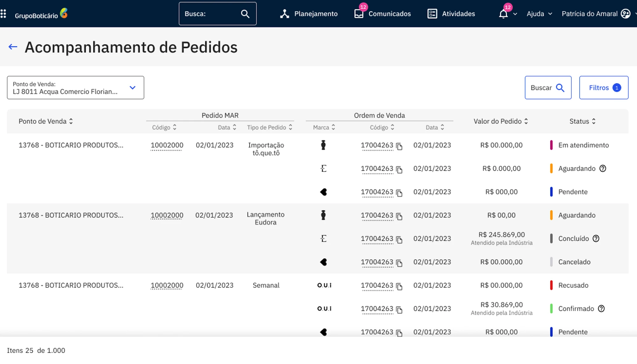Open sales order 17004263 Em atendimento

(377, 145)
